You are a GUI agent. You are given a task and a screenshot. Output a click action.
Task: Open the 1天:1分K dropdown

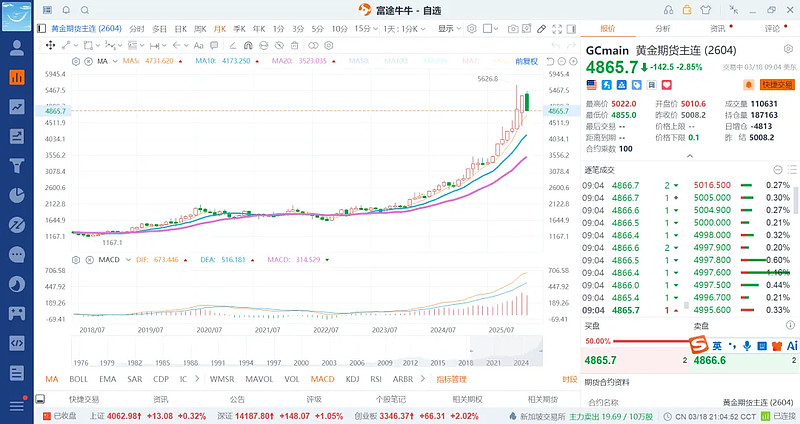click(405, 29)
